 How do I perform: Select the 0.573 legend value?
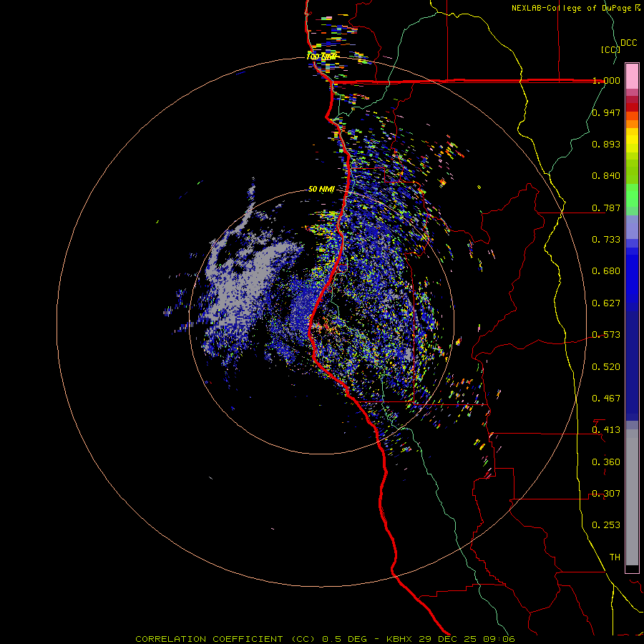pos(606,335)
